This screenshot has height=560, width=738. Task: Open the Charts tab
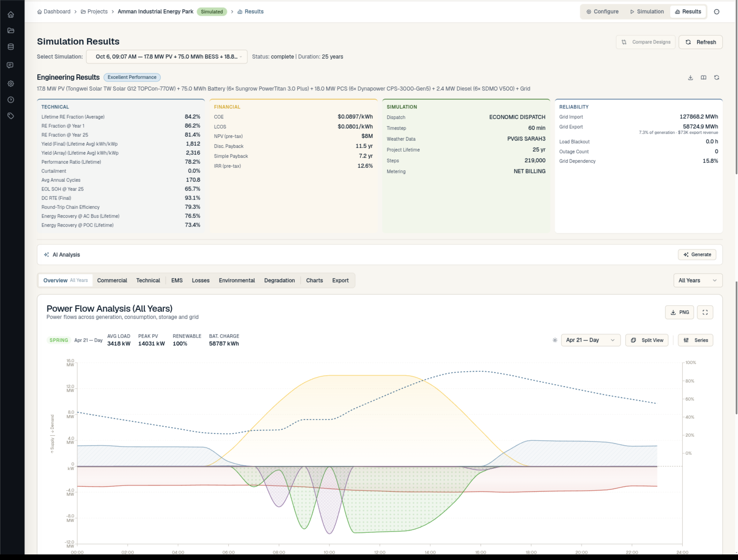tap(314, 281)
